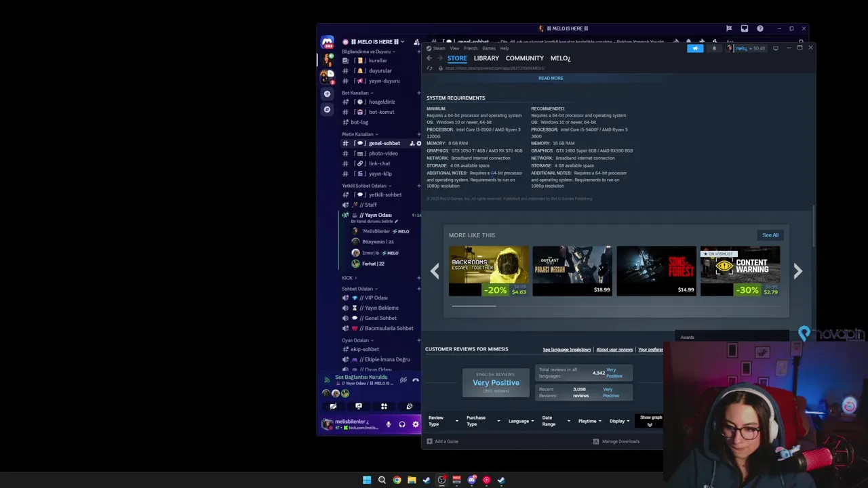Collapse Metin Kanalları category
Viewport: 868px width, 488px height.
(360, 134)
